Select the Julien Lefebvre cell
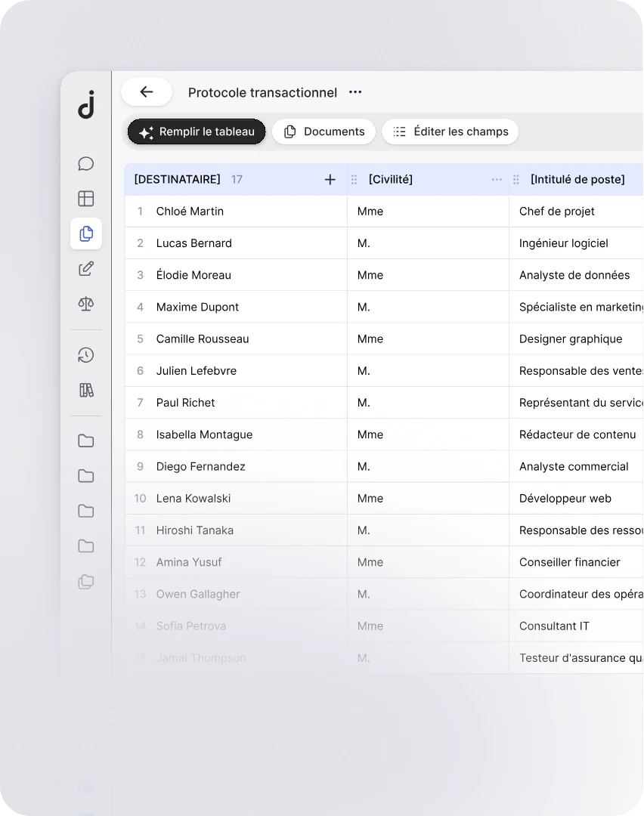644x816 pixels. click(236, 370)
